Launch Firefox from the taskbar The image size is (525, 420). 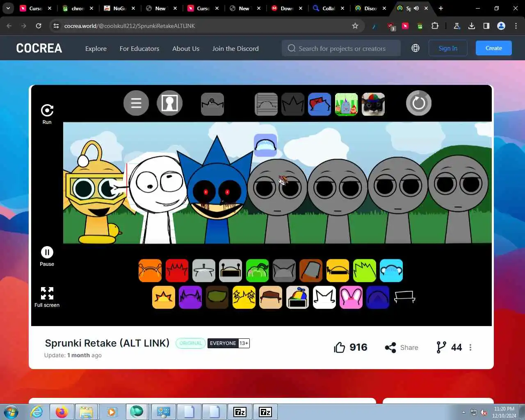click(x=62, y=411)
